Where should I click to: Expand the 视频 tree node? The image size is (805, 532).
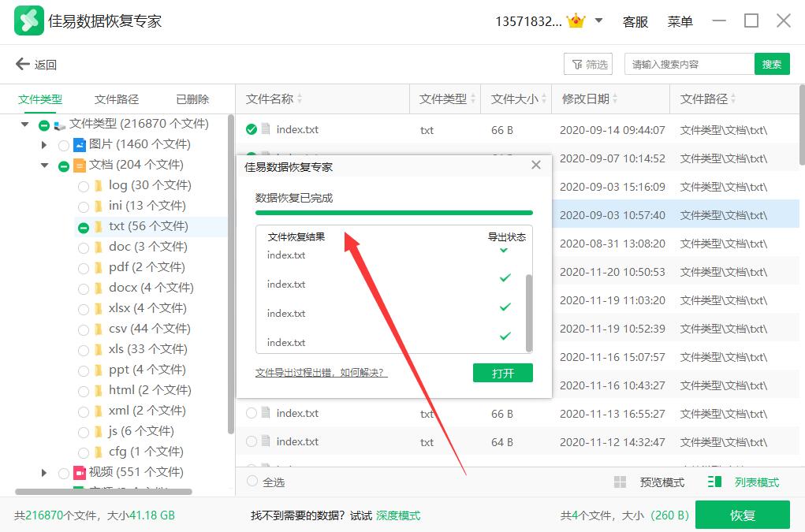point(44,472)
